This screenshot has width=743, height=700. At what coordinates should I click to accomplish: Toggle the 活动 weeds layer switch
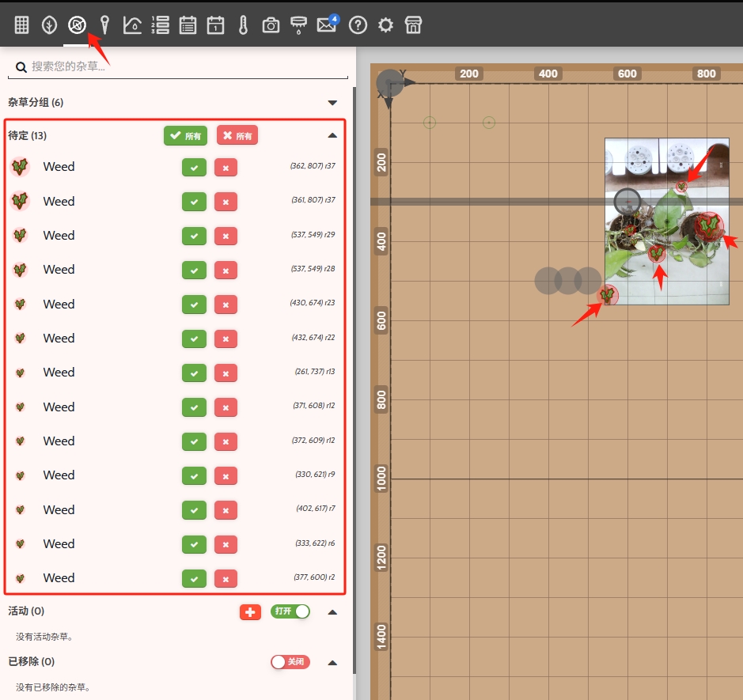[290, 611]
